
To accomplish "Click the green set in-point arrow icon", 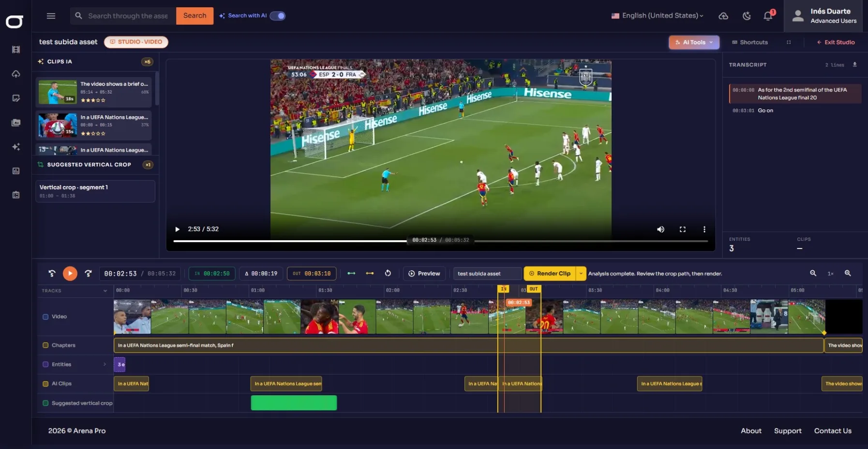I will point(352,273).
